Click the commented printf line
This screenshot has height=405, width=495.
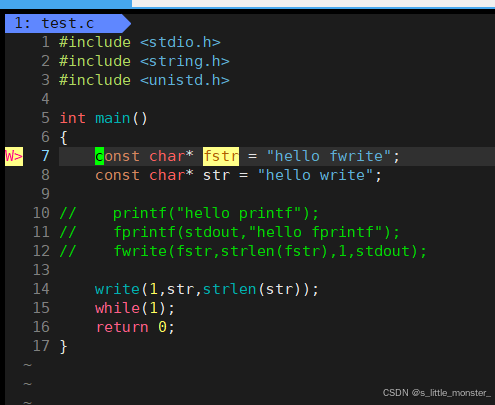(189, 213)
